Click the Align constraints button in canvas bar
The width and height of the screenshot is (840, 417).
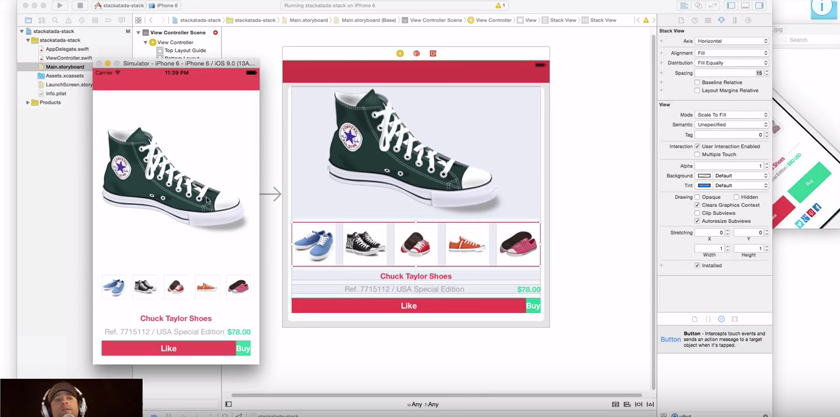pos(627,404)
